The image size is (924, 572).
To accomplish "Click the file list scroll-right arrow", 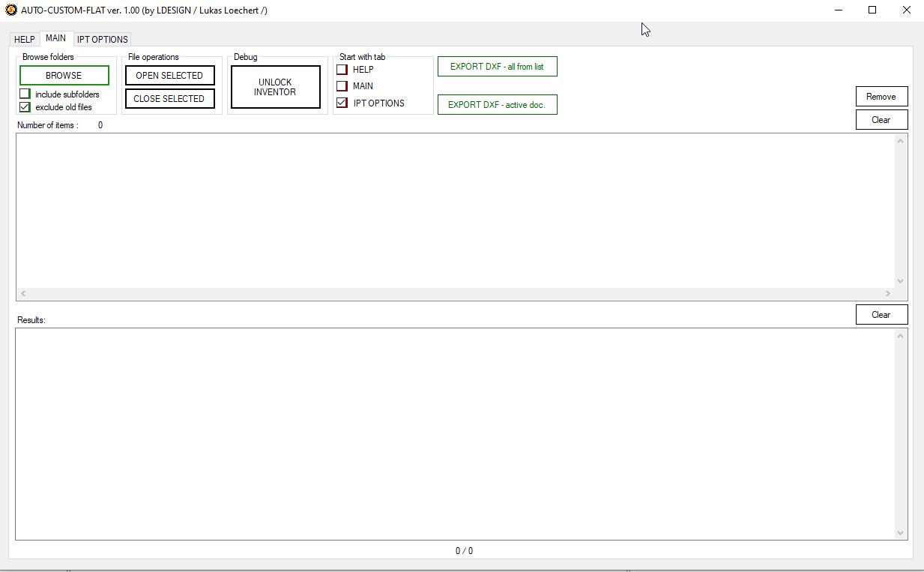I will [888, 293].
